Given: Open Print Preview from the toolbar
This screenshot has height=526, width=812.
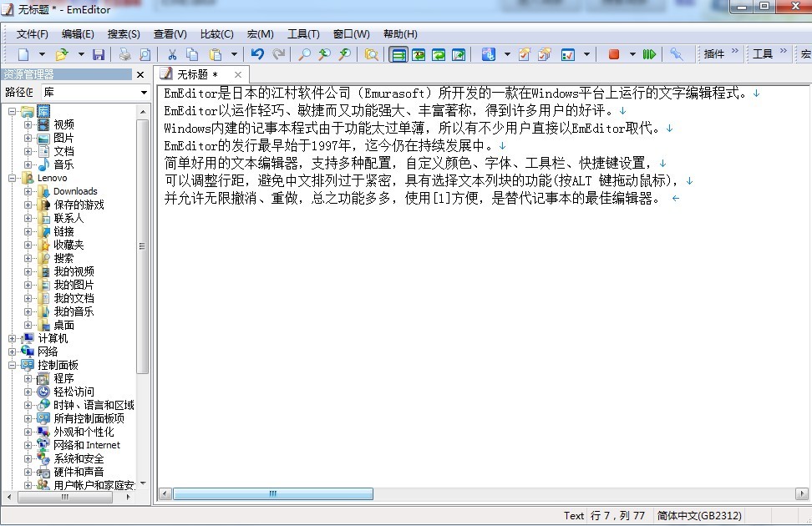Looking at the screenshot, I should 145,54.
